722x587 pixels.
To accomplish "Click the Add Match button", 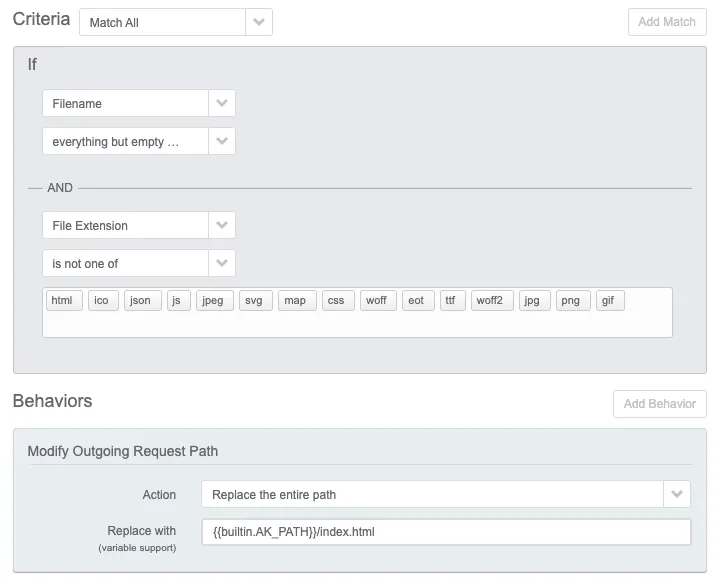I will tap(667, 22).
